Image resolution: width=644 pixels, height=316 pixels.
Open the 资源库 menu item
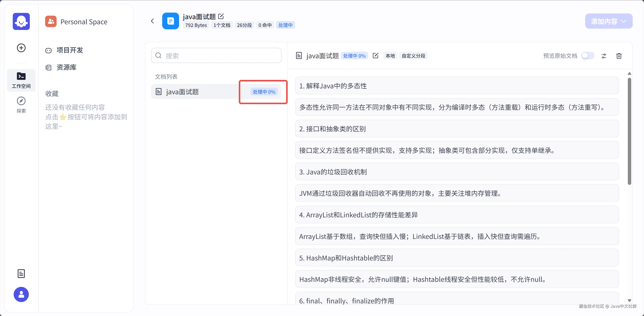click(x=66, y=68)
